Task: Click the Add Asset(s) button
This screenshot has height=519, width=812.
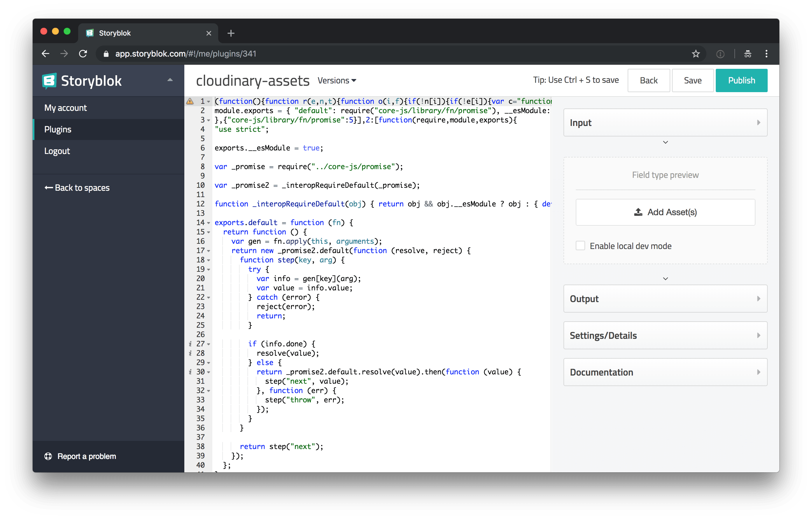Action: (x=665, y=212)
